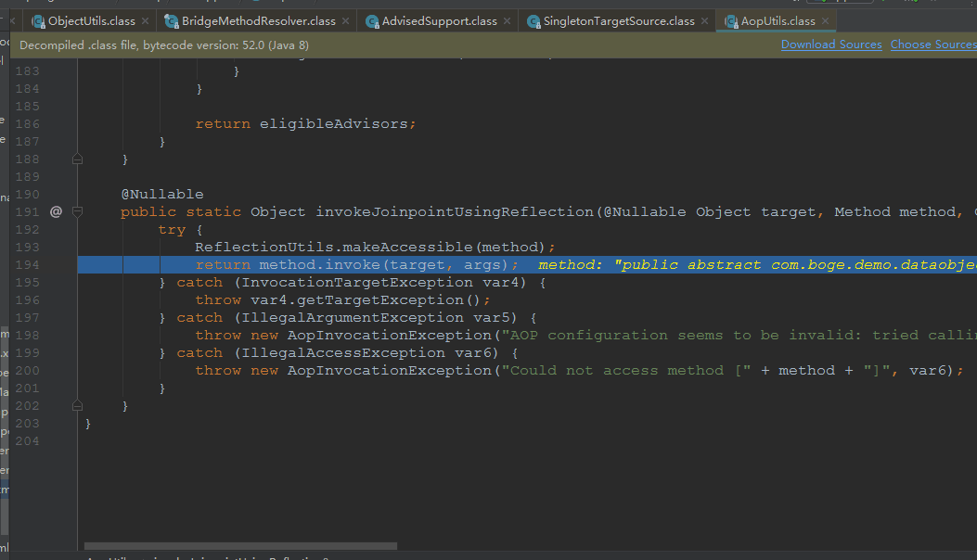Click var4.getTargetException() call

(x=366, y=300)
